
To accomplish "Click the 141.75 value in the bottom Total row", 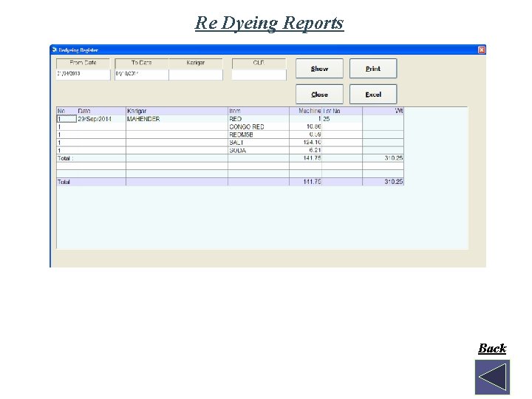I will (305, 182).
